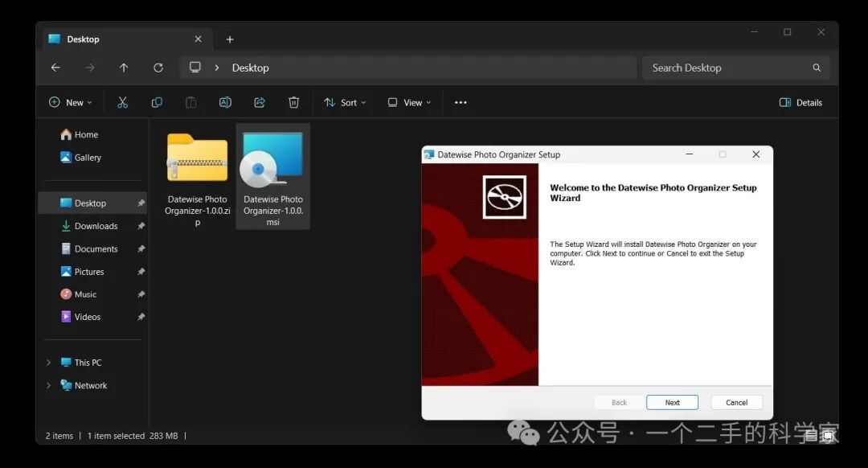
Task: Minimize the Datewise Setup window
Action: coord(690,154)
